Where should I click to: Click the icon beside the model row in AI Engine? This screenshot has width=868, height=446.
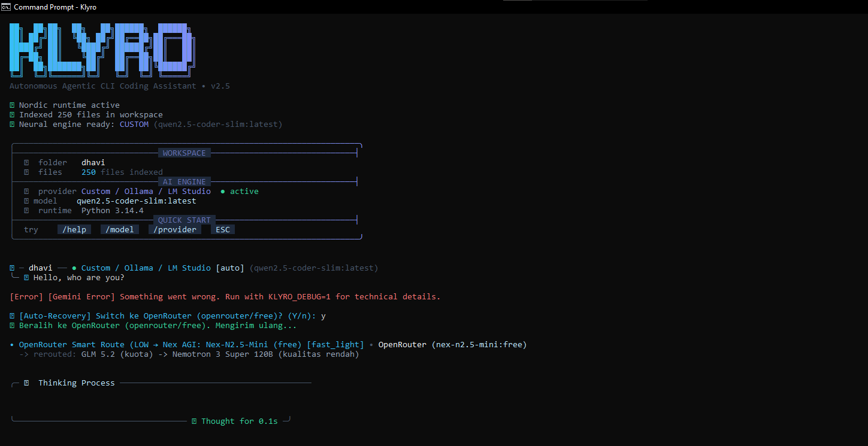pyautogui.click(x=26, y=201)
